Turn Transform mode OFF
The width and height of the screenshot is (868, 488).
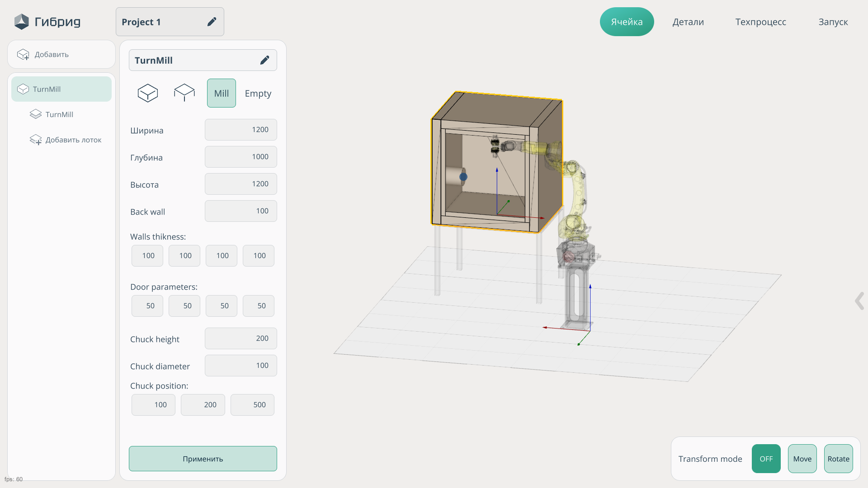(x=766, y=459)
